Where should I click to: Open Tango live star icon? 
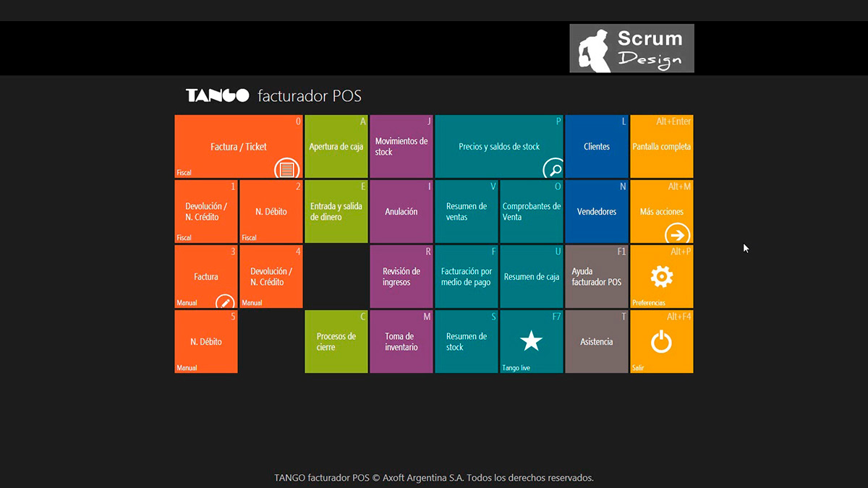click(532, 341)
